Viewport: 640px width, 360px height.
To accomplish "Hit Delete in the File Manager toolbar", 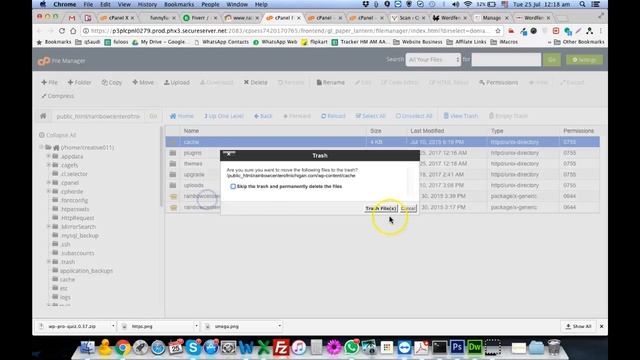I will [256, 82].
